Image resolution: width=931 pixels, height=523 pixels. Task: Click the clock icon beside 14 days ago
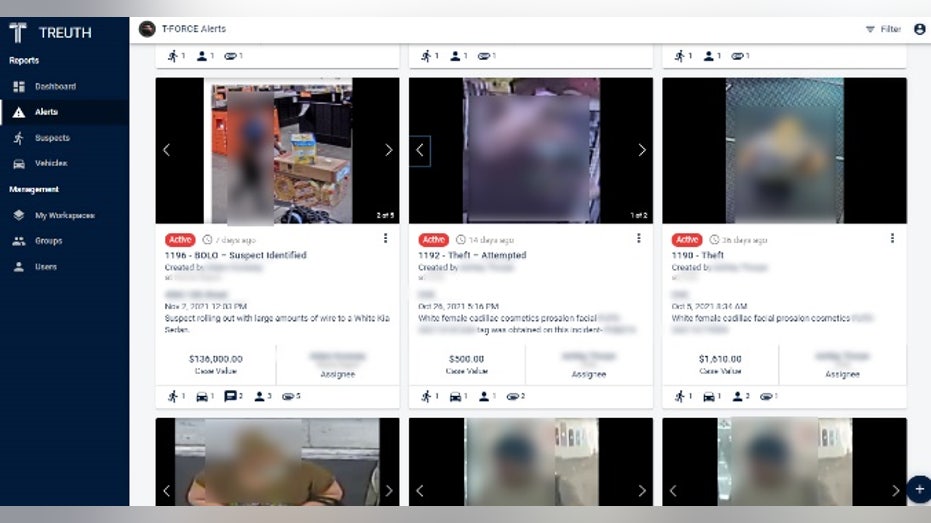click(461, 240)
